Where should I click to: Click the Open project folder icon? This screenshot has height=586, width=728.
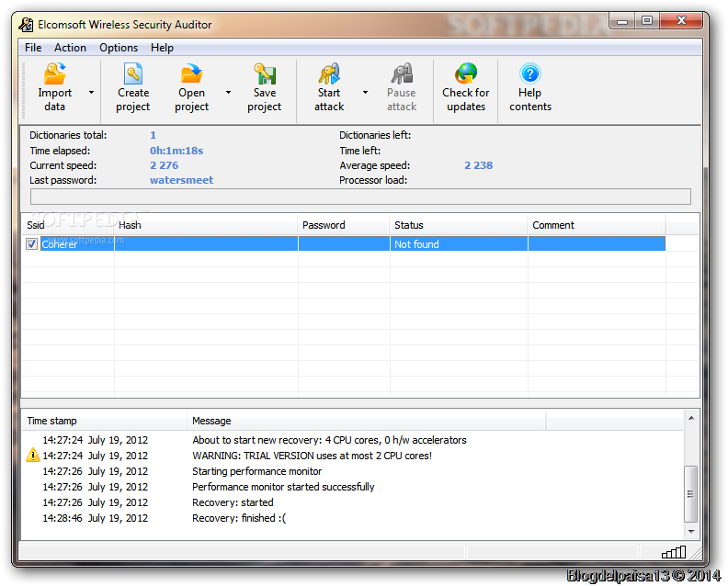point(191,73)
